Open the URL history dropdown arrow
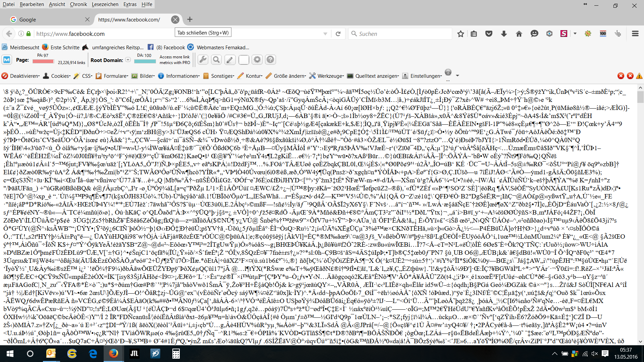 click(x=325, y=34)
